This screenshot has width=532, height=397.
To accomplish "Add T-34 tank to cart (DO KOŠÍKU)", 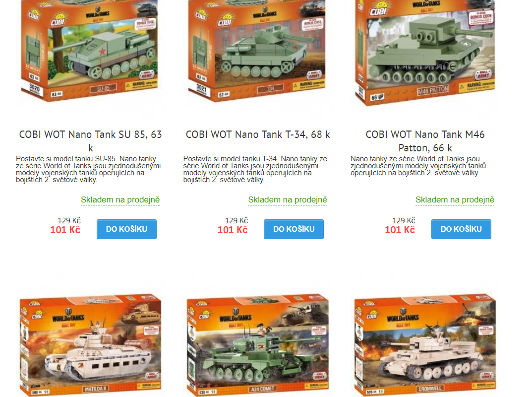I will pyautogui.click(x=294, y=229).
